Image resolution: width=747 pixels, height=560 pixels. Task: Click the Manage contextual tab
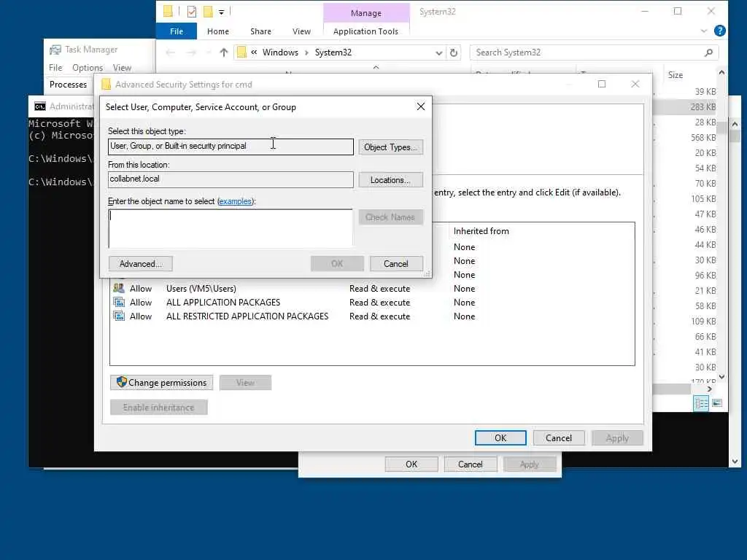pyautogui.click(x=366, y=13)
